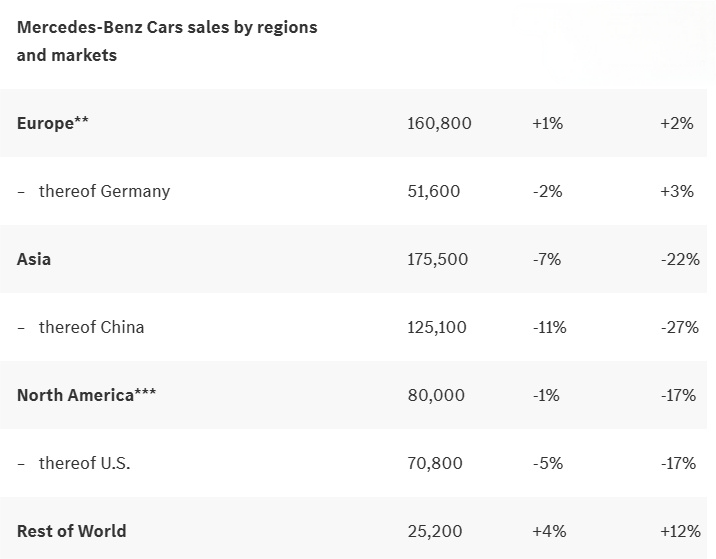The width and height of the screenshot is (716, 559).
Task: Click the North America*** row label
Action: (86, 395)
